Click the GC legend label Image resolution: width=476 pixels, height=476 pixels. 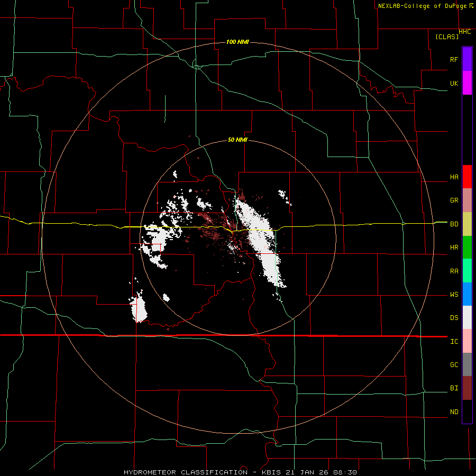coord(454,365)
